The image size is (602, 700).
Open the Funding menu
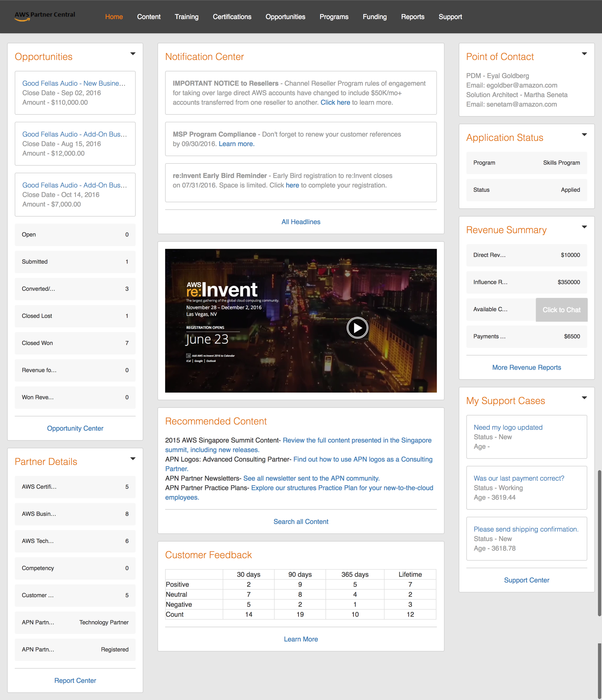375,17
